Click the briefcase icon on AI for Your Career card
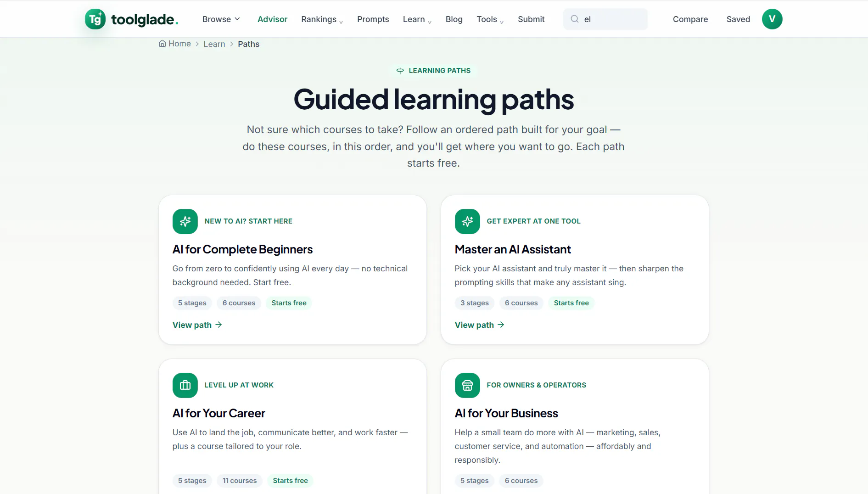Screen dimensions: 868x494 coord(185,385)
